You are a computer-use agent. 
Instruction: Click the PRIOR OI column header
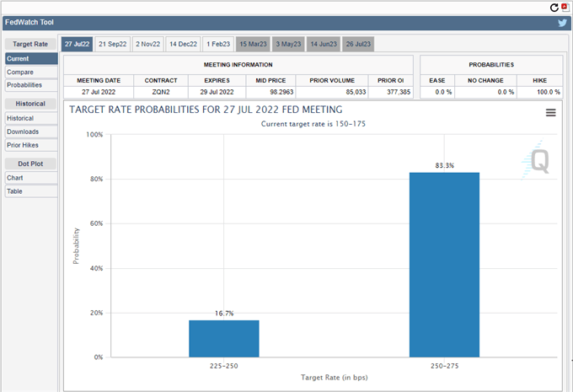click(x=391, y=80)
